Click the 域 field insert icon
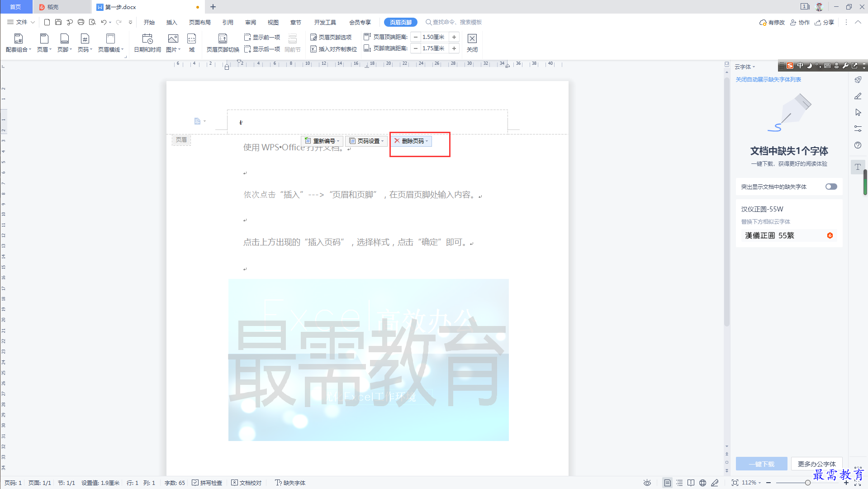This screenshot has height=489, width=868. coord(192,43)
